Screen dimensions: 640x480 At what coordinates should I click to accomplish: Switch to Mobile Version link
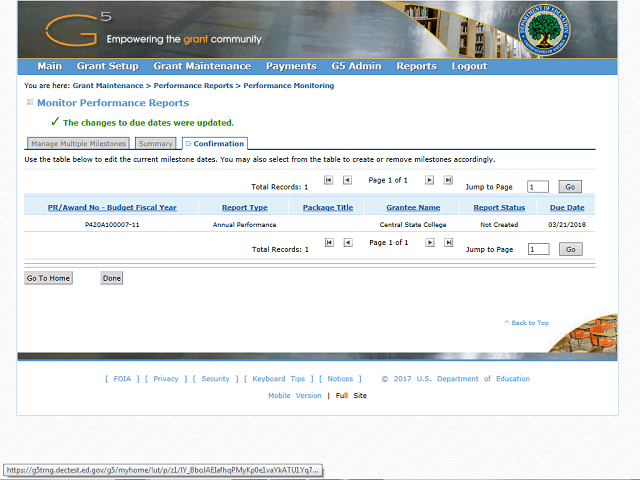pos(295,396)
